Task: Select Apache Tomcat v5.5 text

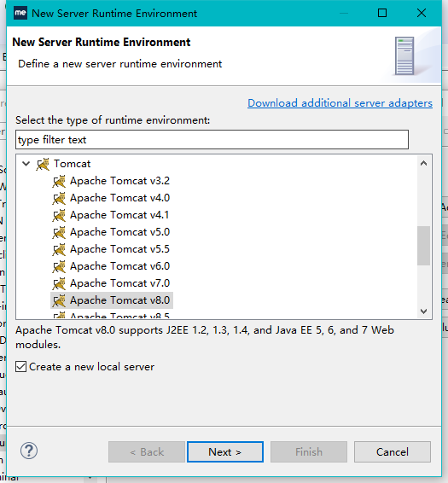Action: tap(119, 249)
